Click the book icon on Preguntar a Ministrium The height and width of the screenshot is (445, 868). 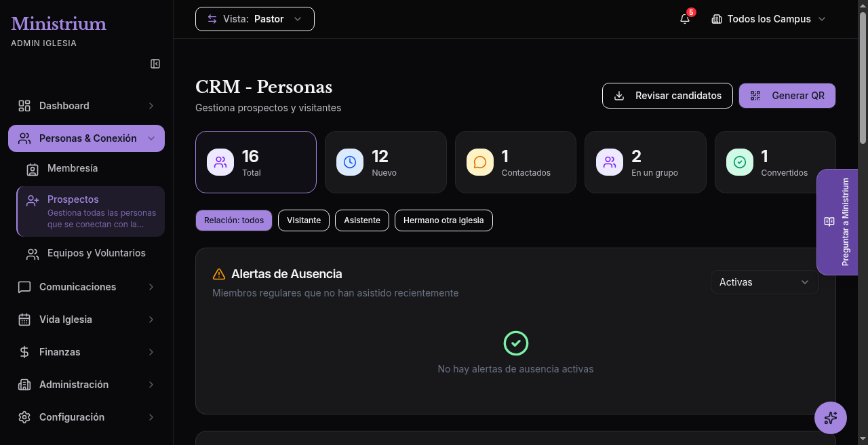click(x=829, y=222)
